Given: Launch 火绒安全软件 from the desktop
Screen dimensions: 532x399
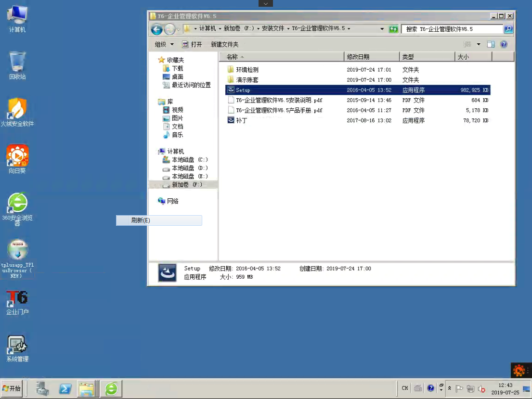Looking at the screenshot, I should click(17, 112).
